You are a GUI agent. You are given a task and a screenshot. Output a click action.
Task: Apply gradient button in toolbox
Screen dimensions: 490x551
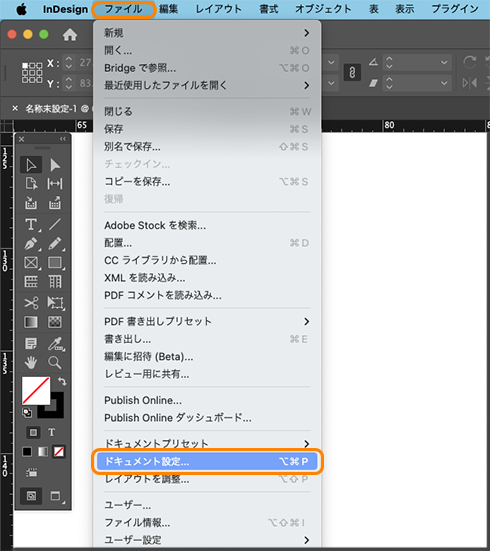43,452
